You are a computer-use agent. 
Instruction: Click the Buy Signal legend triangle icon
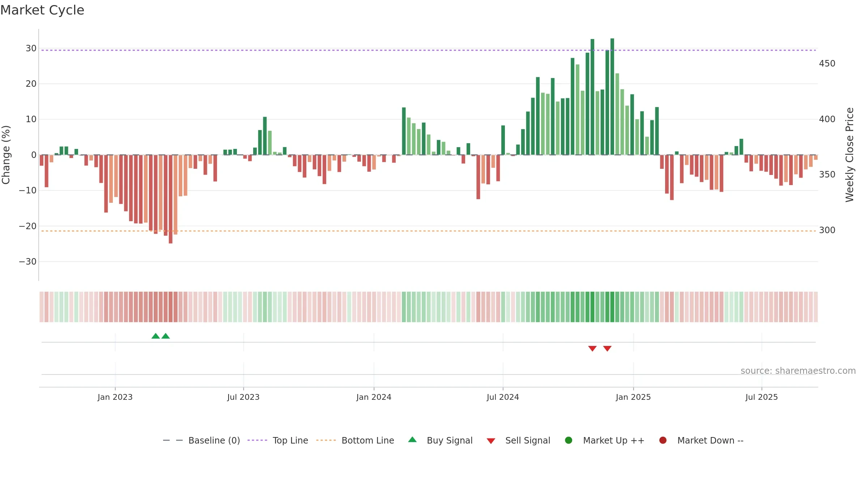[x=412, y=440]
